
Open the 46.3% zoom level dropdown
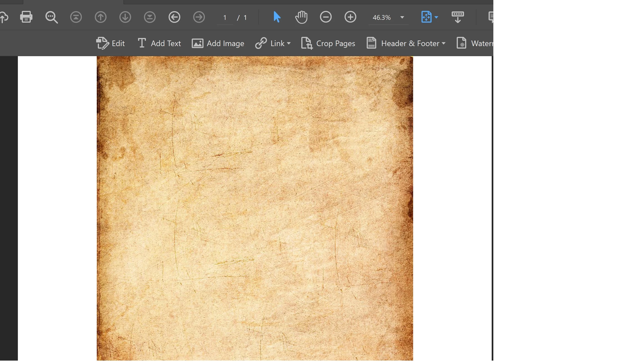click(402, 17)
